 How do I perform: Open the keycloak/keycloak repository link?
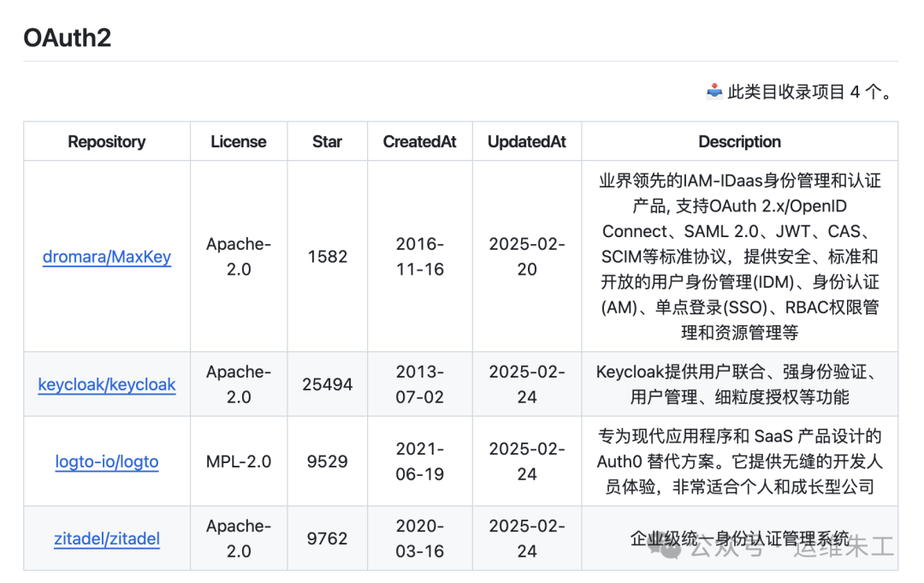(107, 384)
